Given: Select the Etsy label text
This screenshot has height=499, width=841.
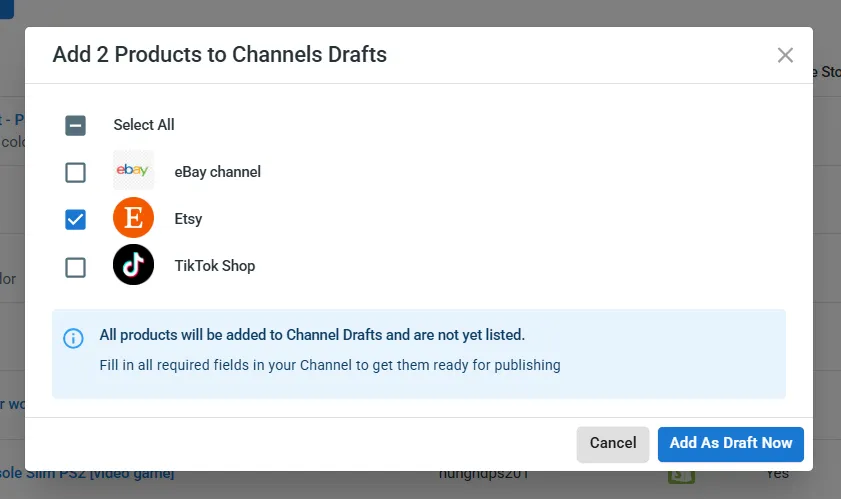Looking at the screenshot, I should click(188, 219).
